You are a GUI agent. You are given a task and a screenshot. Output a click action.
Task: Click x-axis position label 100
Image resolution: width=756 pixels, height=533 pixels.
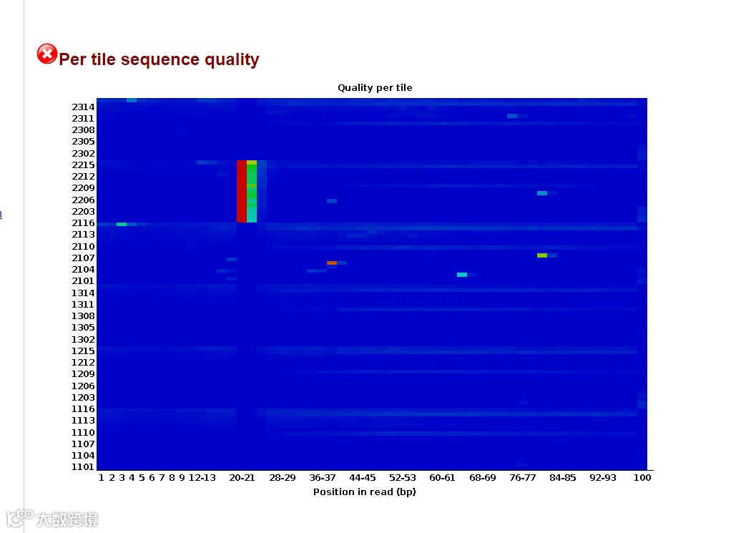tap(642, 478)
